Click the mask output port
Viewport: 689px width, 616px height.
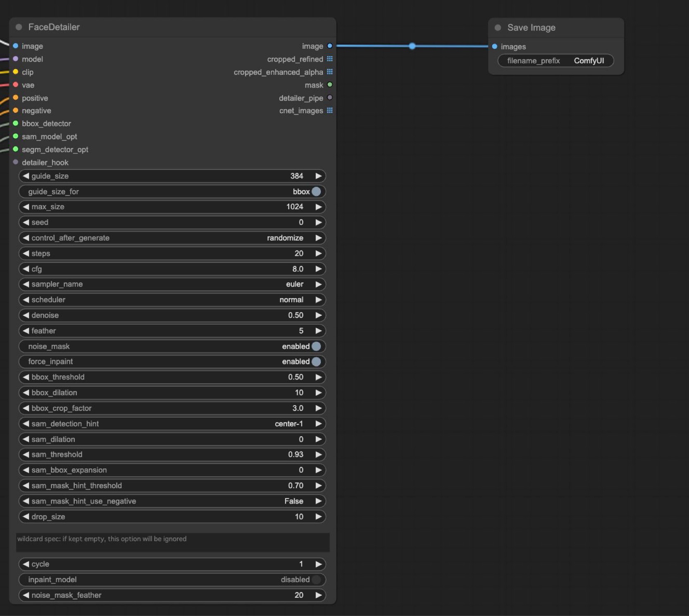point(329,85)
